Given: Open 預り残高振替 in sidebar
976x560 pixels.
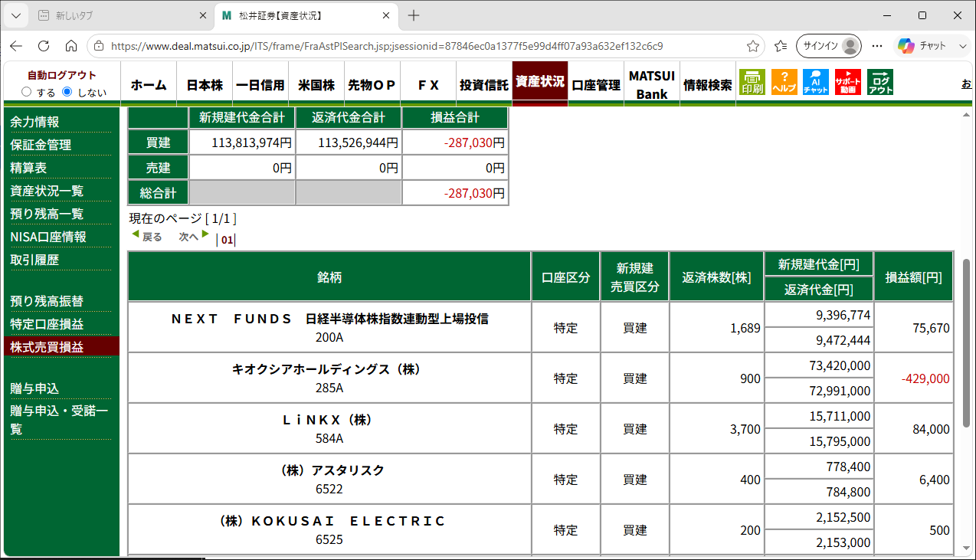Looking at the screenshot, I should (x=47, y=301).
